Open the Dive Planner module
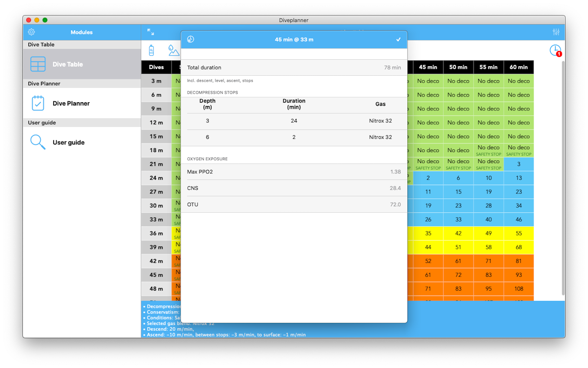 pyautogui.click(x=82, y=103)
